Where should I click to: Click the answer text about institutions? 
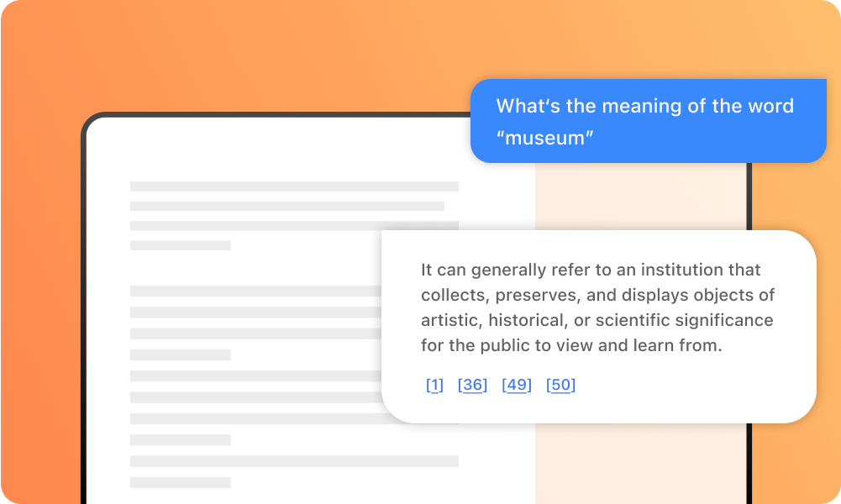tap(597, 307)
